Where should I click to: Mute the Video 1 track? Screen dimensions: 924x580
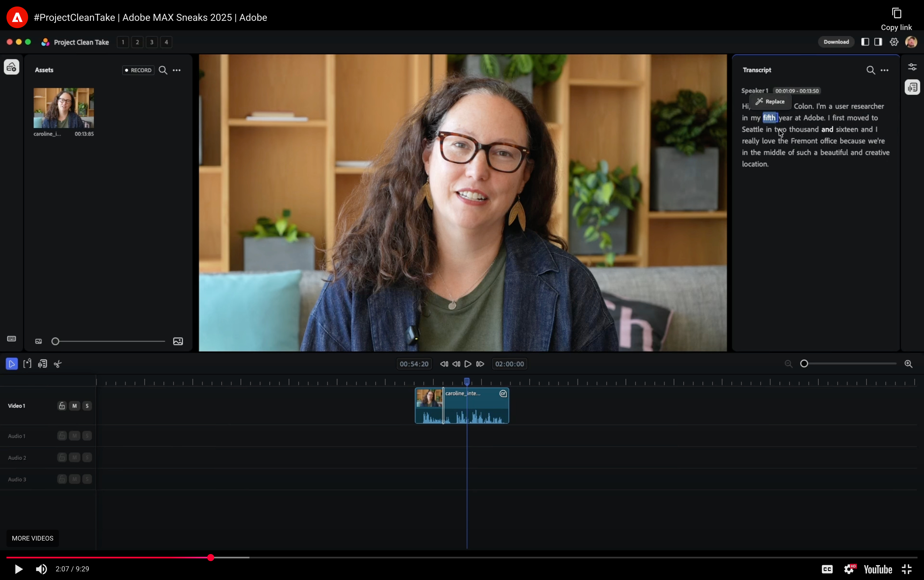point(74,406)
